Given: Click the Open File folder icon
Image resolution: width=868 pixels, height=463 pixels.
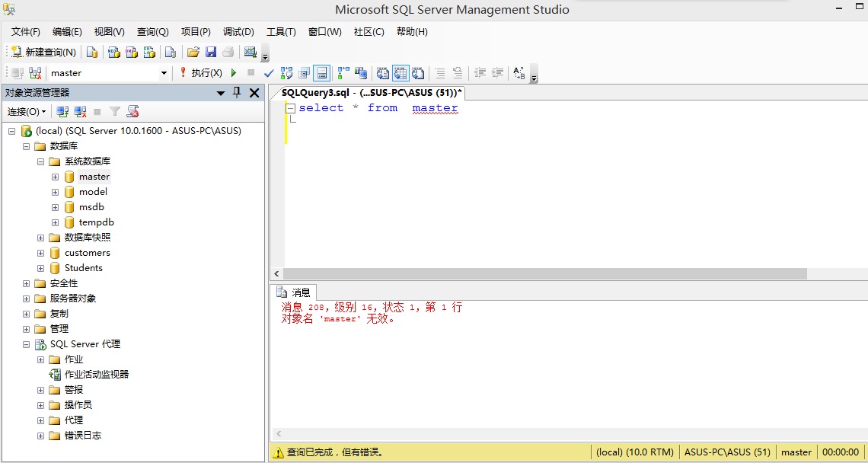Looking at the screenshot, I should pyautogui.click(x=193, y=52).
